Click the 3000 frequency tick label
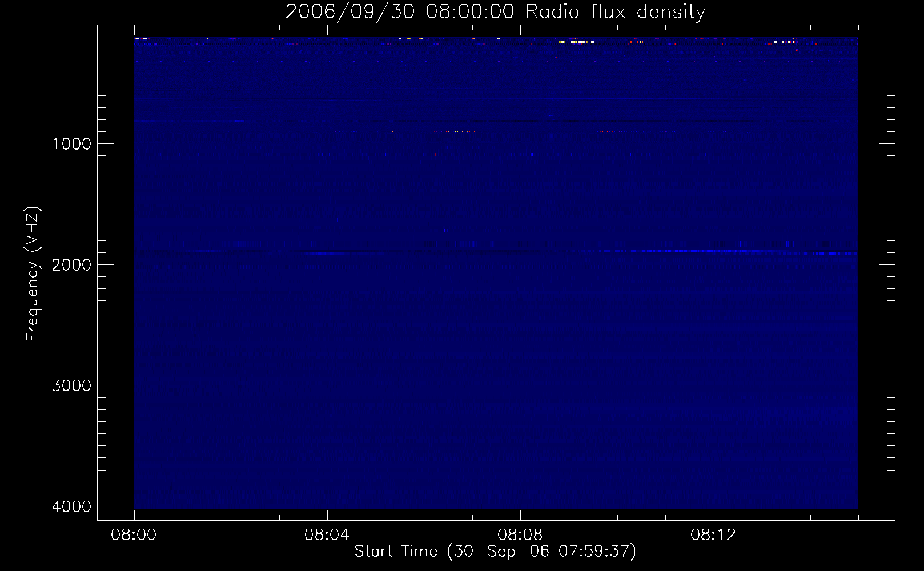 71,385
